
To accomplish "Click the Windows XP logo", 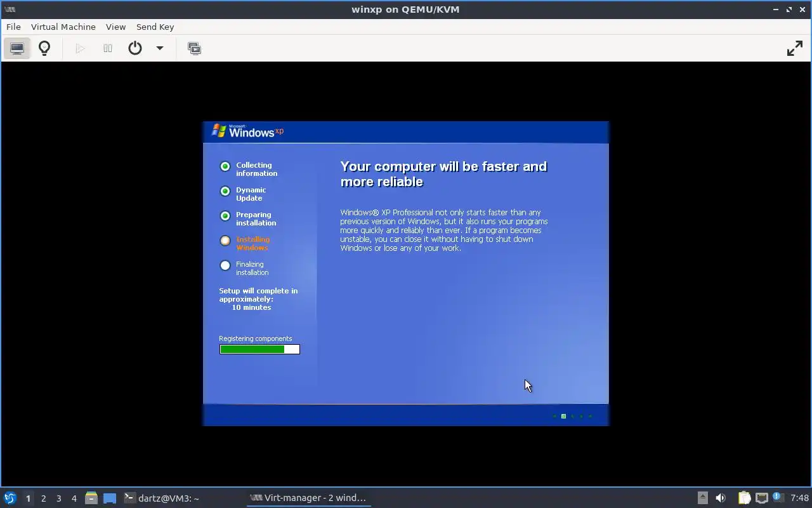I will point(247,131).
